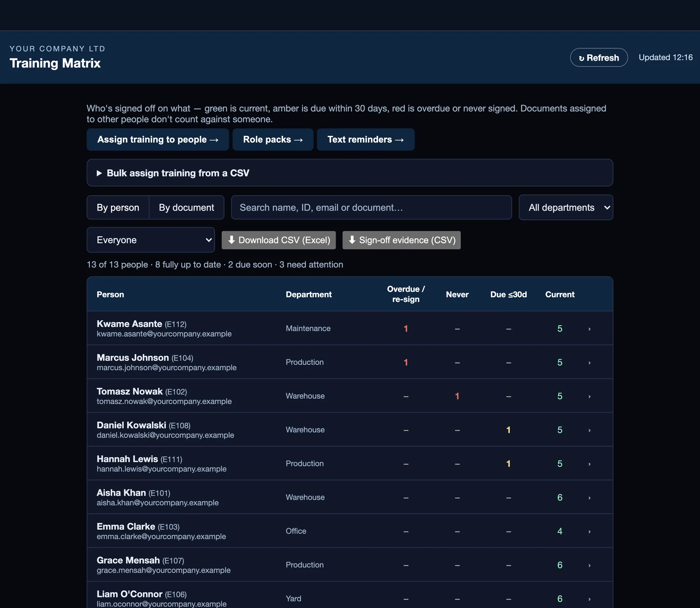Expand Hannah Lewis row chevron
Screen dimensions: 700x608
coord(590,464)
